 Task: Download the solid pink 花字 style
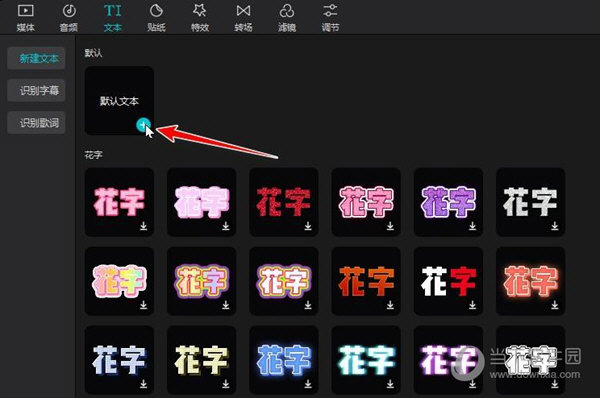(143, 226)
